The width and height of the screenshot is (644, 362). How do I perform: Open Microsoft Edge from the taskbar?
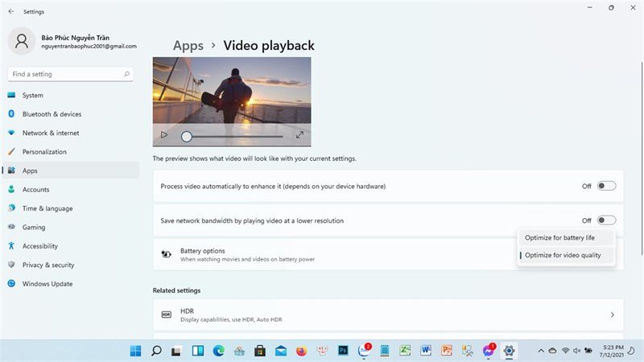tap(218, 351)
